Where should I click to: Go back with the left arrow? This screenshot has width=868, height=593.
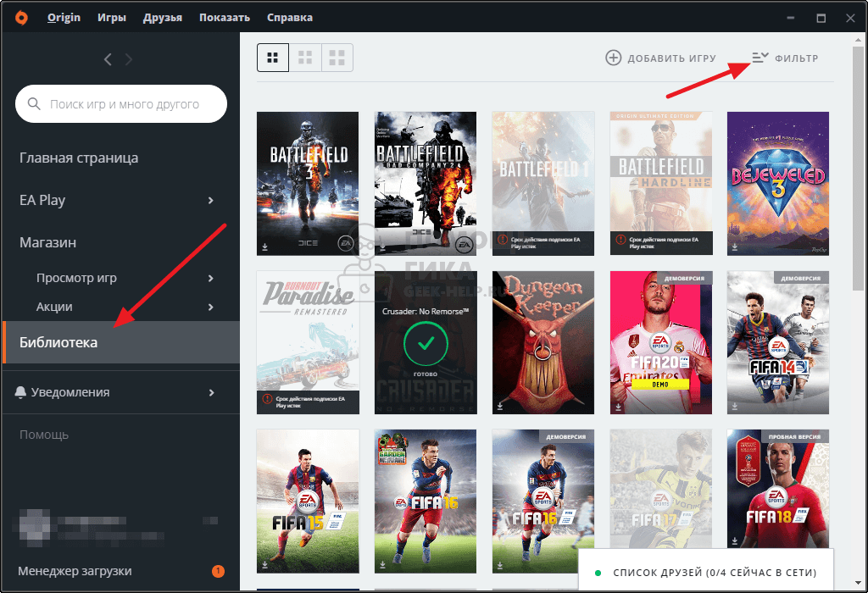108,59
